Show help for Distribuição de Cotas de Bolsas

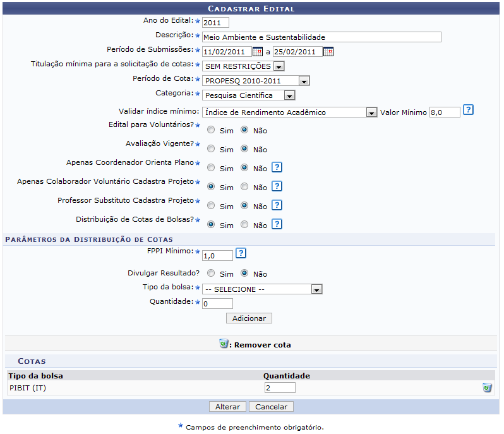coord(277,224)
